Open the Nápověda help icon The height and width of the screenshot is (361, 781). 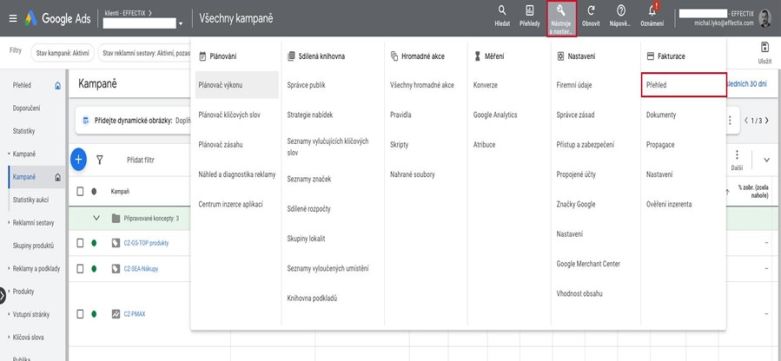pyautogui.click(x=620, y=15)
